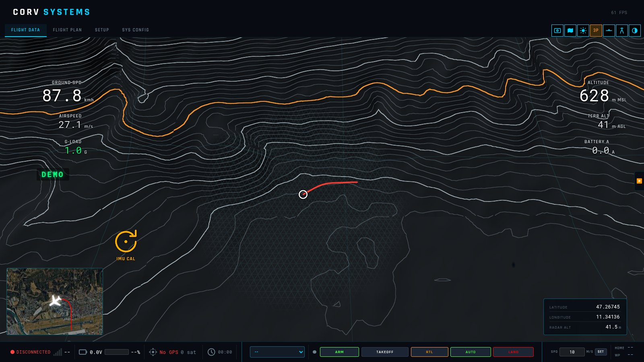Screen dimensions: 644x362
Task: Toggle the contrast half-circle icon
Action: click(x=635, y=31)
